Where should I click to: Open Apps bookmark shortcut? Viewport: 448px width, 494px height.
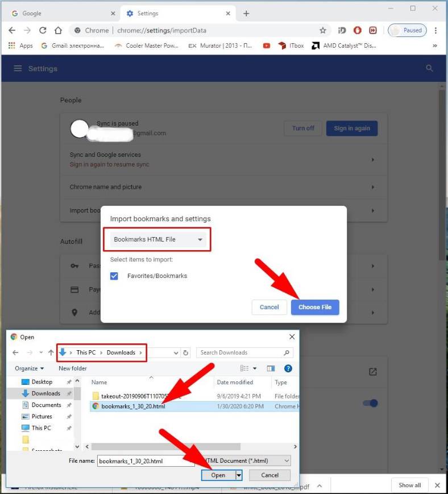click(20, 45)
